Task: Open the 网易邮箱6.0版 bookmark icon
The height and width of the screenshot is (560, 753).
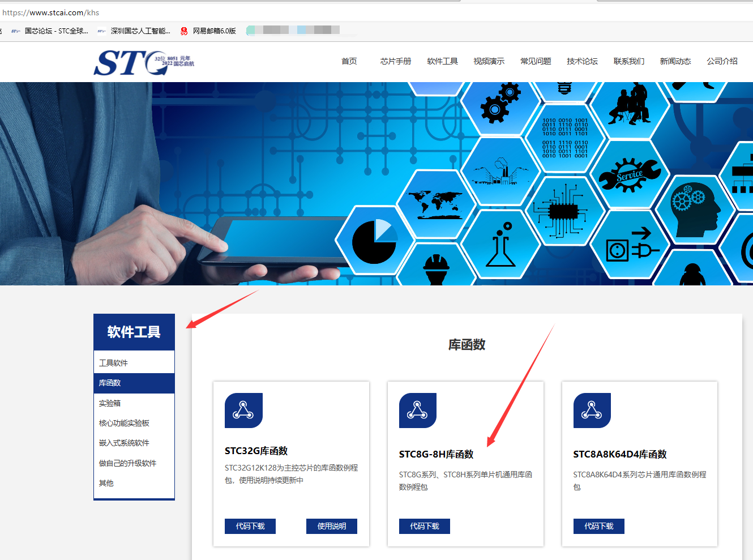Action: (184, 31)
